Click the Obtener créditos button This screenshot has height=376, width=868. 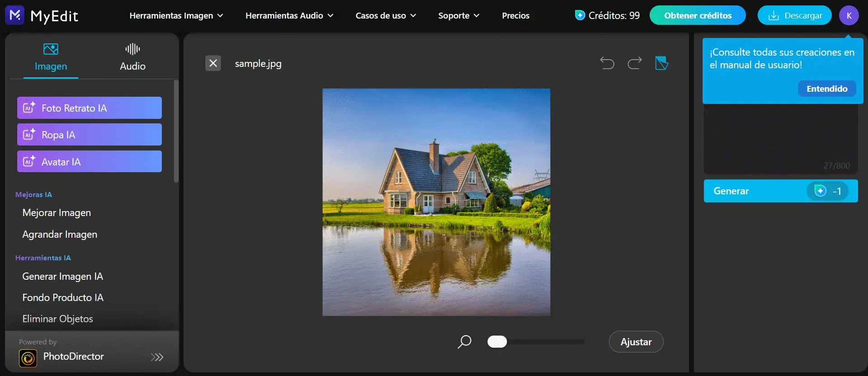click(x=698, y=15)
